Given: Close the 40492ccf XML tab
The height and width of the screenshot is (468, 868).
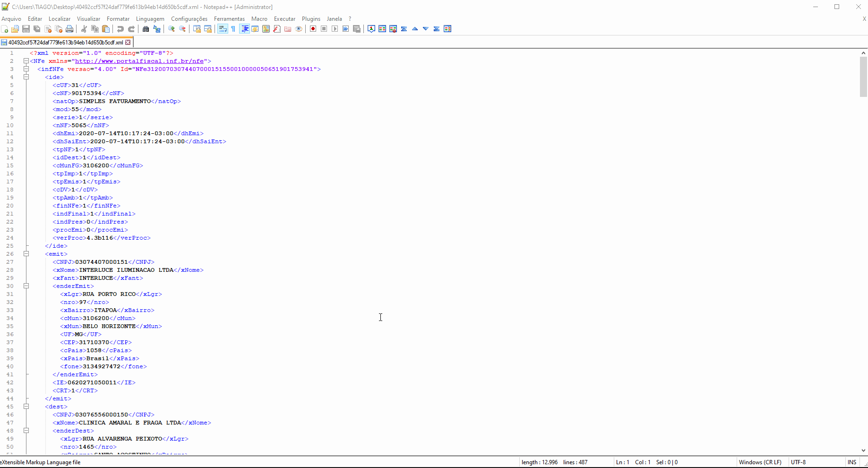Looking at the screenshot, I should (128, 42).
